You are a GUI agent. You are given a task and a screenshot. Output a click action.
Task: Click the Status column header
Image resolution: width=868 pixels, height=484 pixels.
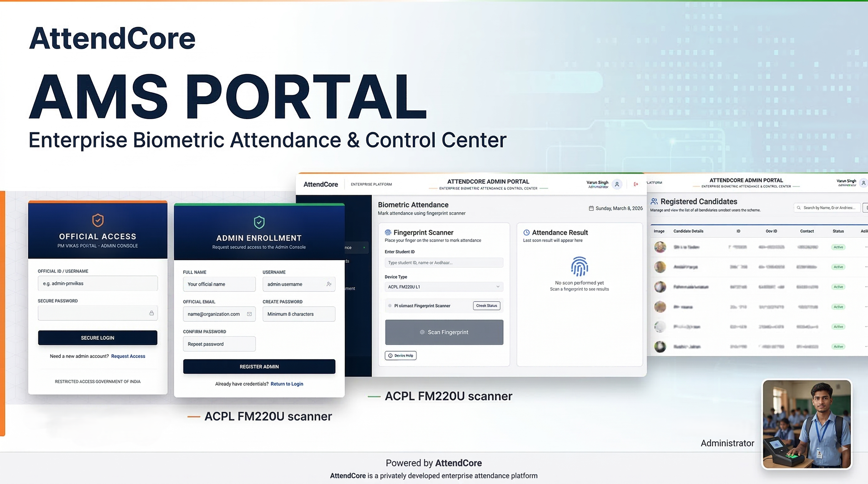838,231
